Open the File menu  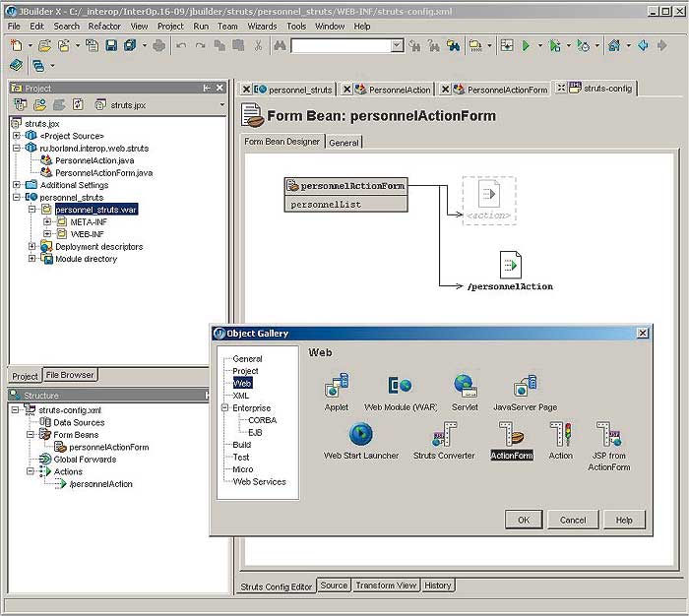14,26
